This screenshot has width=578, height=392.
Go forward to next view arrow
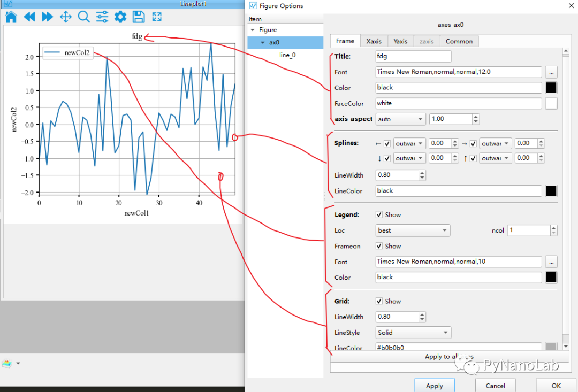click(x=47, y=17)
